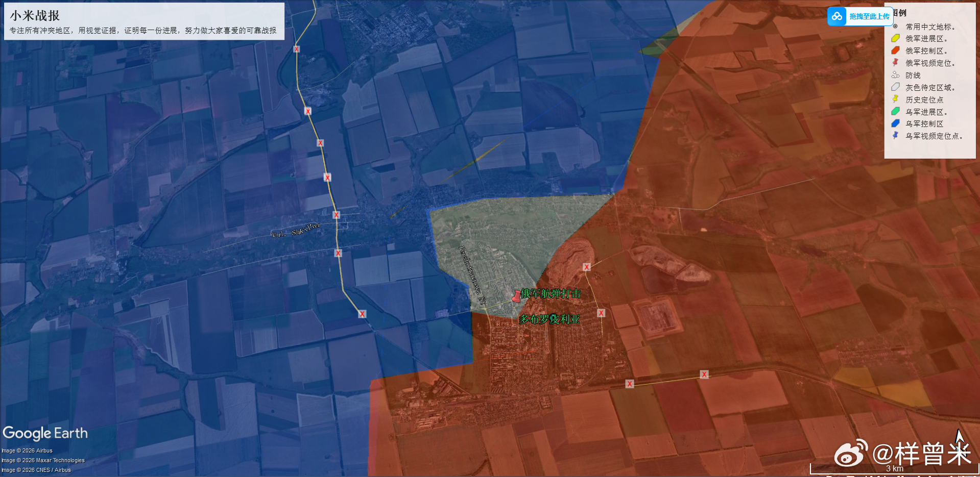Click the 3 km scale bar

(894, 468)
